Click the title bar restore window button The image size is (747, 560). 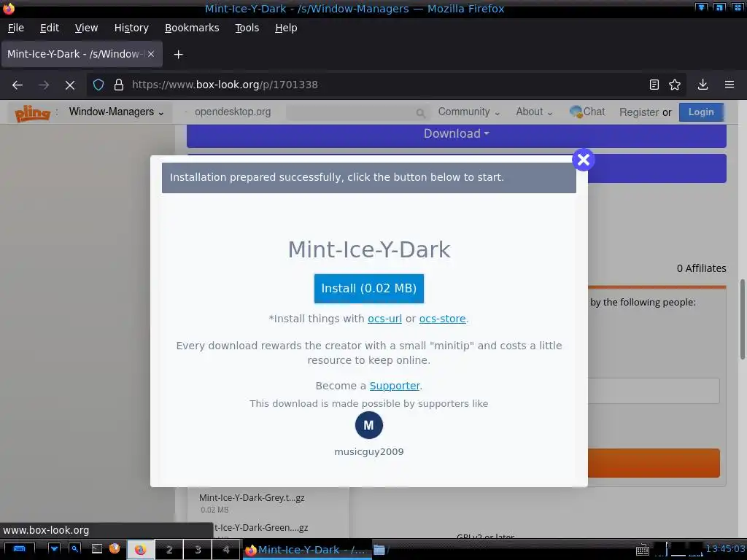point(719,7)
